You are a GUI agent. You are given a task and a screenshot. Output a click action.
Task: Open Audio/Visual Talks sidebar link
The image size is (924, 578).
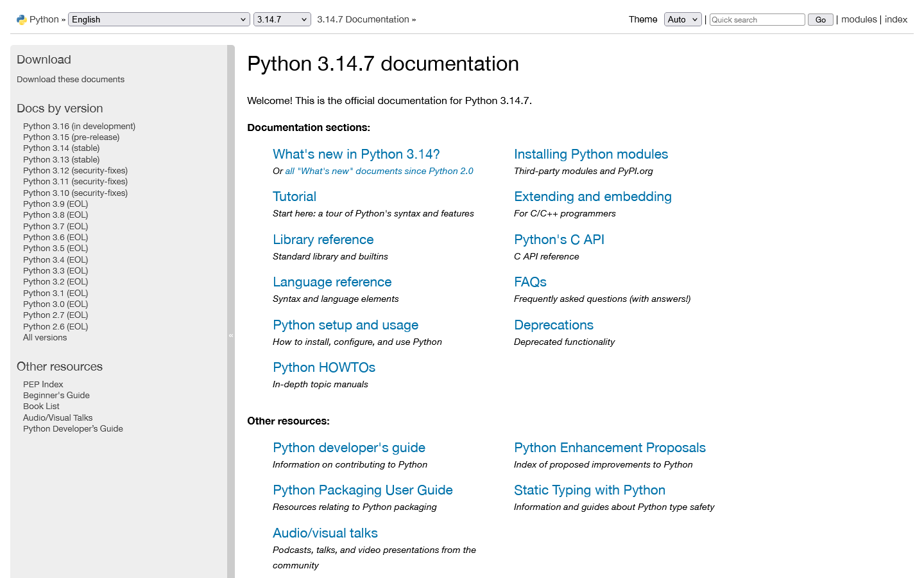(x=58, y=417)
